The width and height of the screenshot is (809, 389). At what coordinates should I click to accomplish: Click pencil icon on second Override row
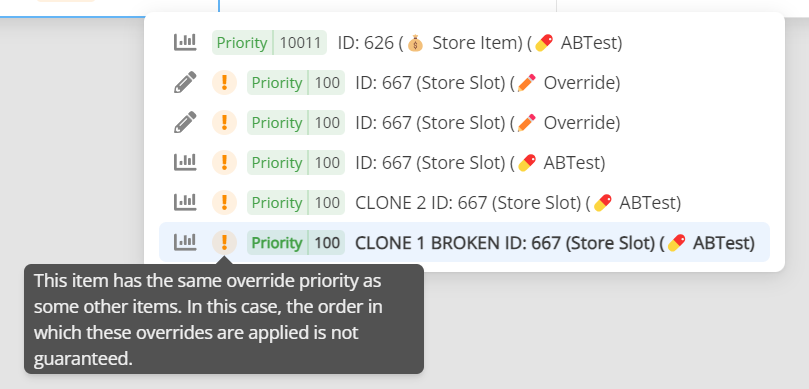(185, 122)
